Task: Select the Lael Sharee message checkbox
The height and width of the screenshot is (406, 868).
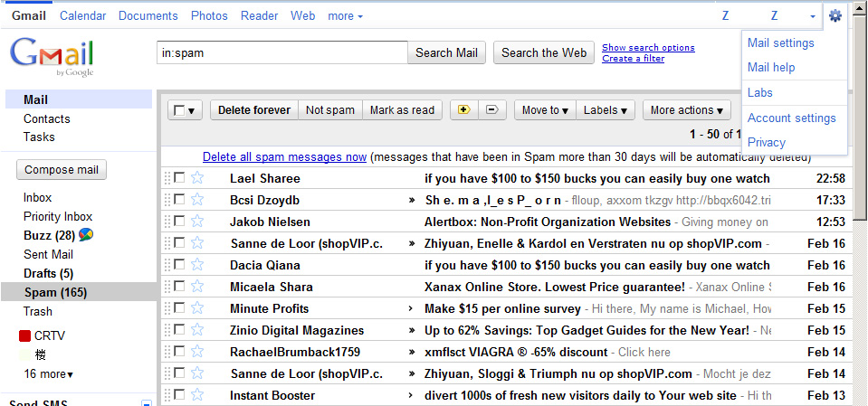Action: coord(179,177)
